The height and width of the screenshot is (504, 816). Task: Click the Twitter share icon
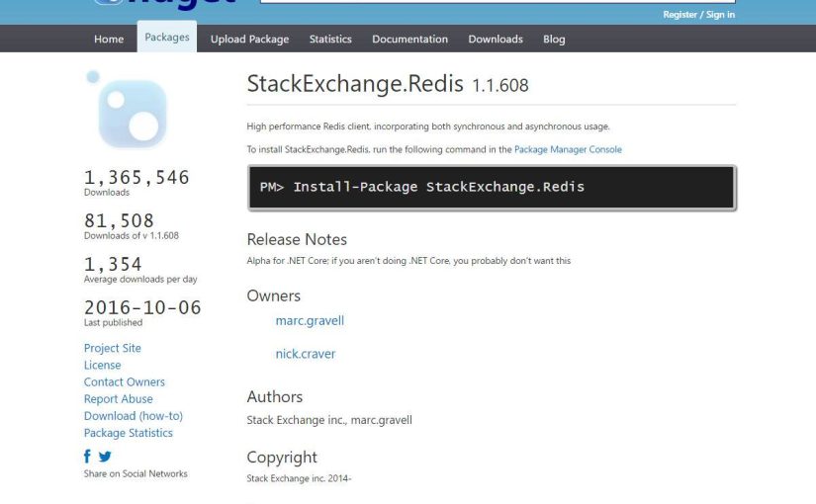105,457
